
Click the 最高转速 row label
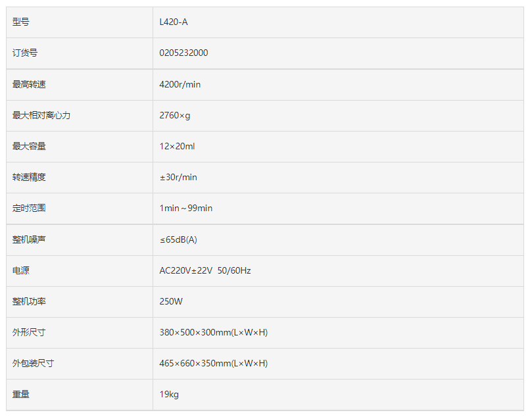[x=29, y=84]
